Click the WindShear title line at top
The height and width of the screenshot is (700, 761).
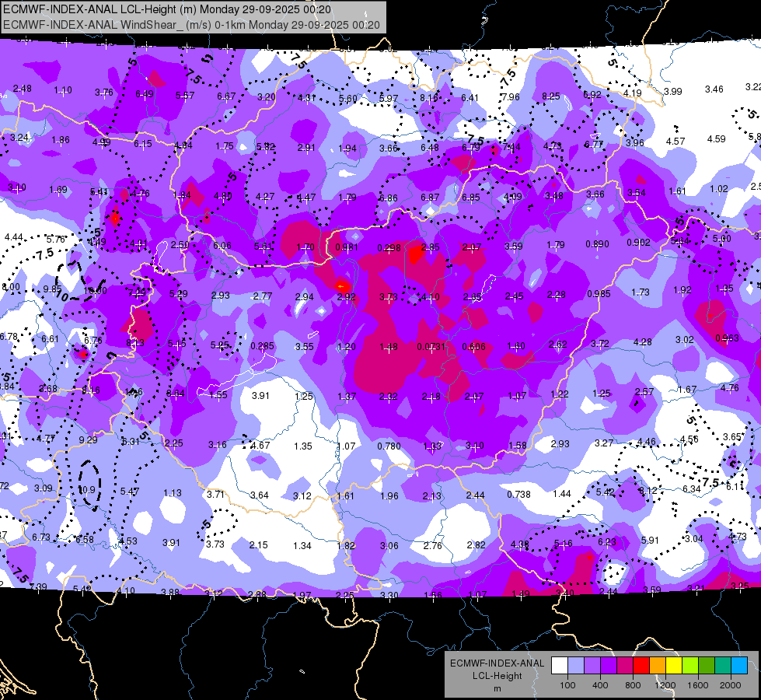tap(191, 25)
